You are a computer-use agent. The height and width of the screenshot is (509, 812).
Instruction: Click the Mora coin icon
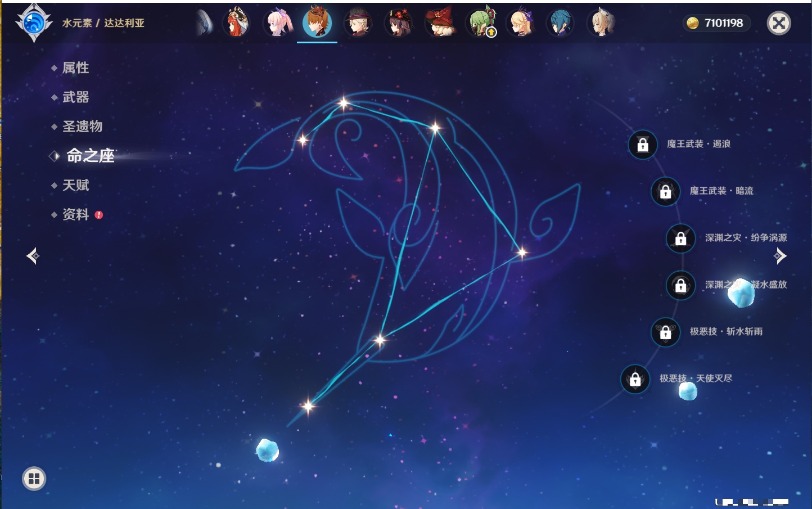(693, 23)
